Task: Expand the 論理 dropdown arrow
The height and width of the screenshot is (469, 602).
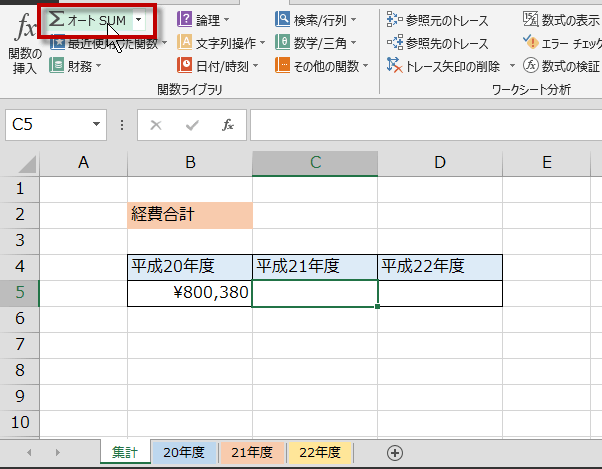Action: pos(226,19)
